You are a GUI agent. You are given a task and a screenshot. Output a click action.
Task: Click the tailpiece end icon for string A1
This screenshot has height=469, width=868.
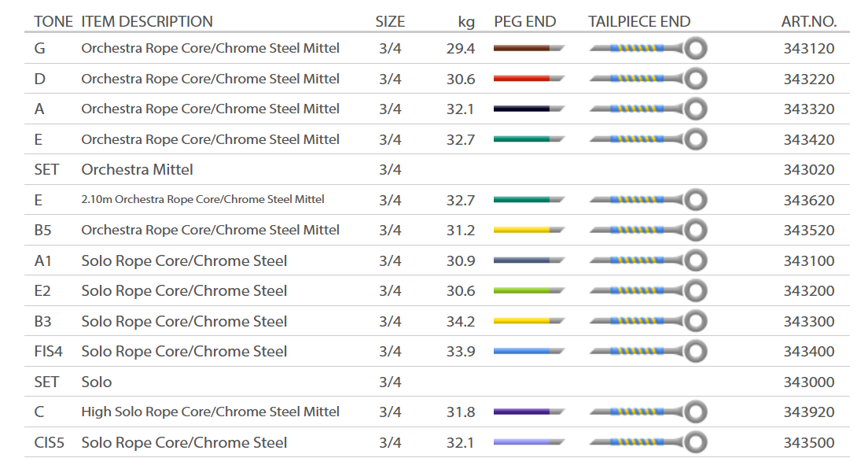pyautogui.click(x=648, y=260)
